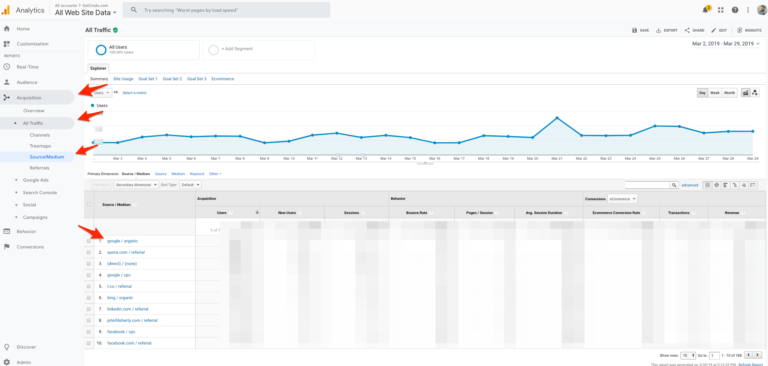Click the Analytics logo icon

click(5, 10)
